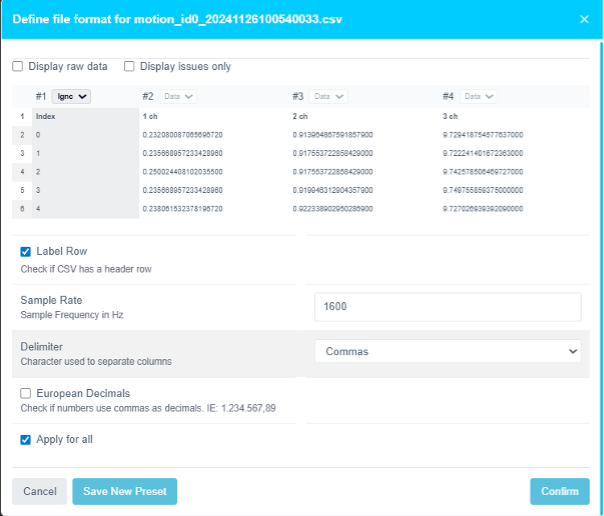604x516 pixels.
Task: Click the Sample Rate input field
Action: pos(447,307)
